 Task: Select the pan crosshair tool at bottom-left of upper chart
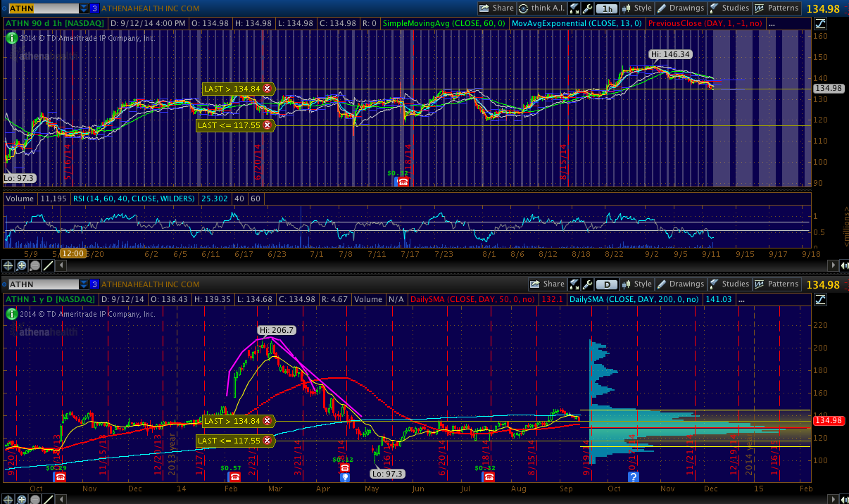[9, 265]
